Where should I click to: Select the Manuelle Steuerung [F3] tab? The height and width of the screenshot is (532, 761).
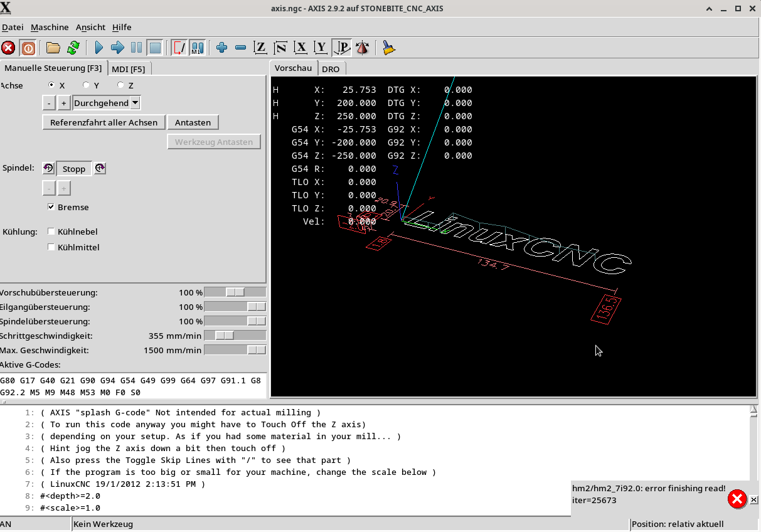53,68
